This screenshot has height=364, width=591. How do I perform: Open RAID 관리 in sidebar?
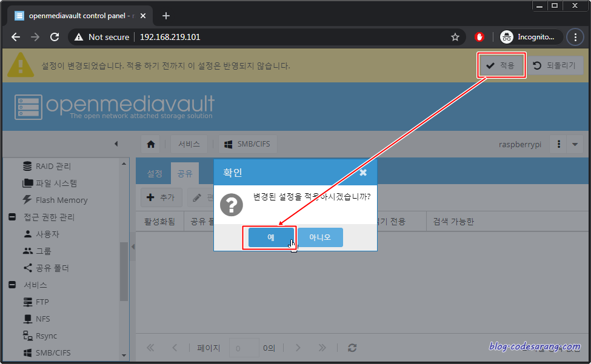point(53,166)
